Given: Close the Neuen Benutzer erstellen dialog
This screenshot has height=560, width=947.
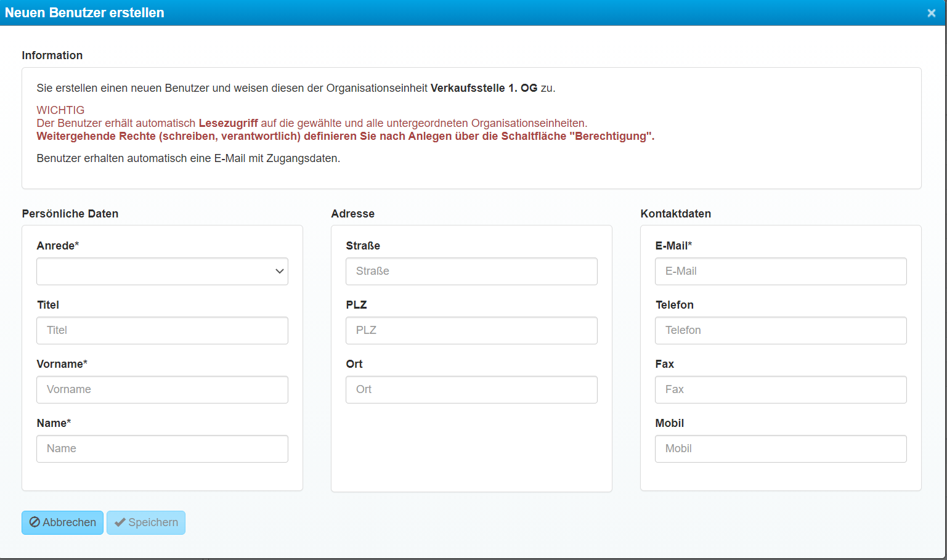Looking at the screenshot, I should (x=931, y=13).
